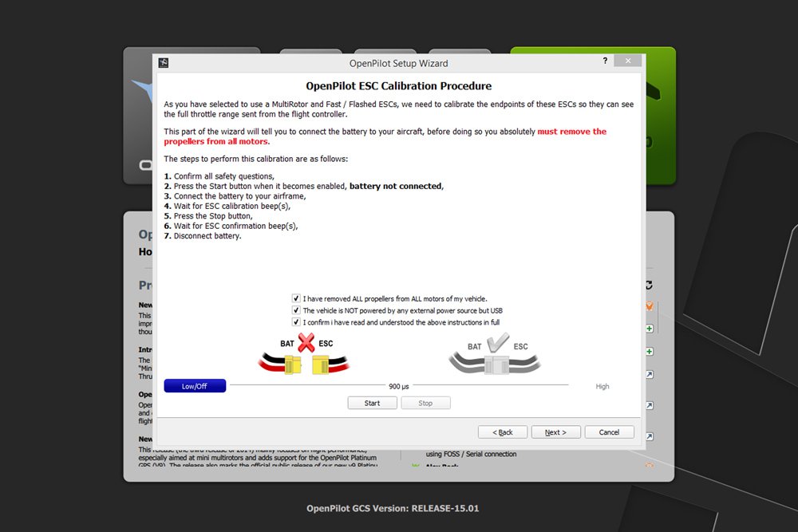Click 'using FOSS / Serial connection' background text
Viewport: 798px width, 532px height.
471,454
